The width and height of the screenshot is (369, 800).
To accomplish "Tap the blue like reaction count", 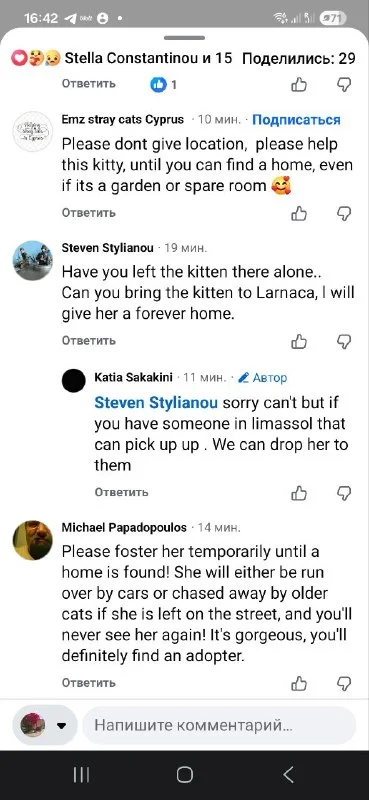I will tap(163, 85).
